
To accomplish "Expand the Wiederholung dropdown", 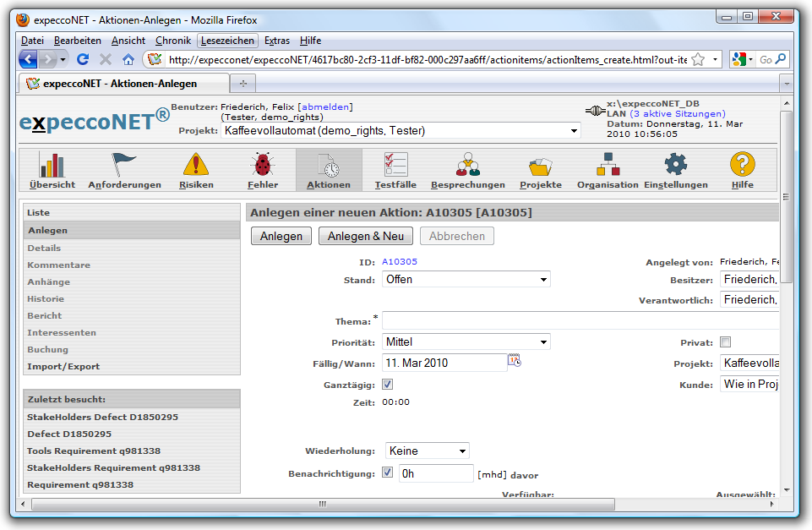I will [x=427, y=451].
